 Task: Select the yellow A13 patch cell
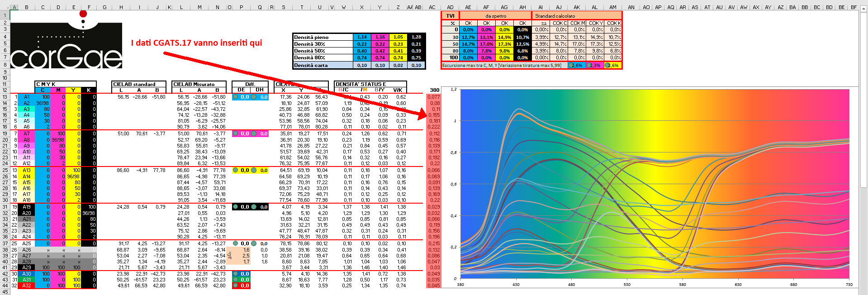click(27, 170)
